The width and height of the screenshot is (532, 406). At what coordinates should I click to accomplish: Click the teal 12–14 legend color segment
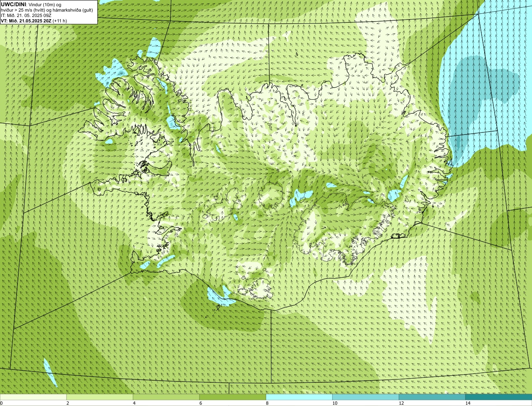pyautogui.click(x=432, y=397)
